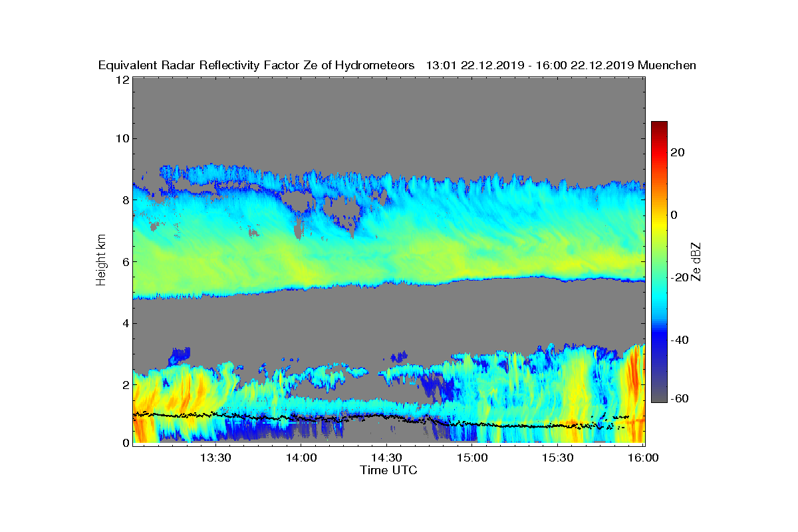Click the "Height km" axis label
798x532 pixels.
[x=101, y=261]
